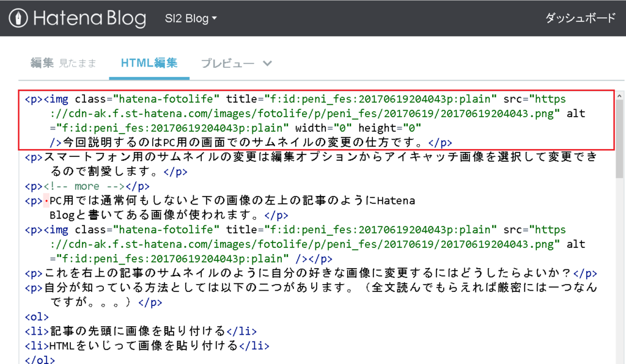Expand the chevron next to プレビュー
The image size is (626, 364).
268,64
